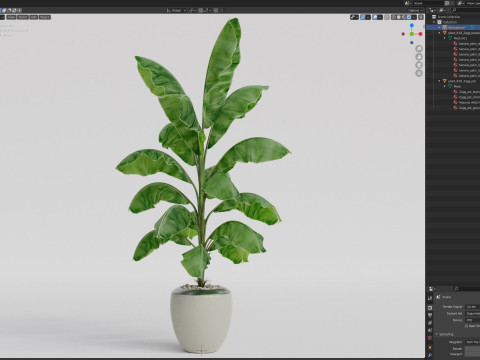Click the scene selector icon in top bar
The width and height of the screenshot is (480, 360).
408,3
